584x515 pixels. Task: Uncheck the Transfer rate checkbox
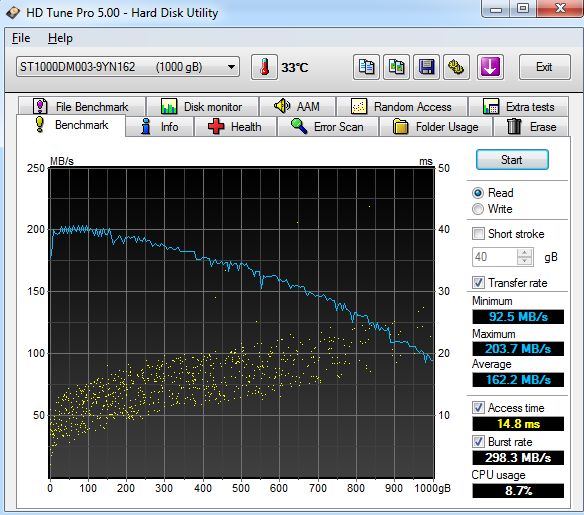click(x=478, y=283)
